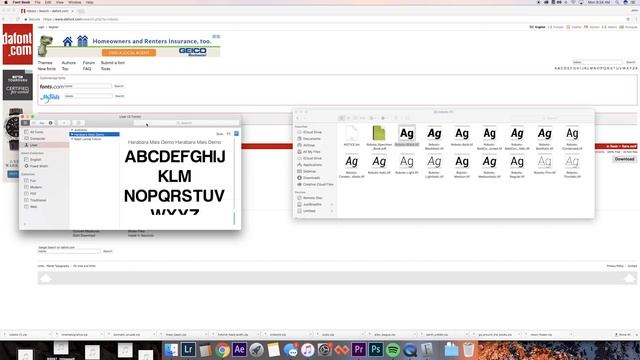640x360 pixels.
Task: Select Roboto-Condensed.ttf font file
Action: 572,137
